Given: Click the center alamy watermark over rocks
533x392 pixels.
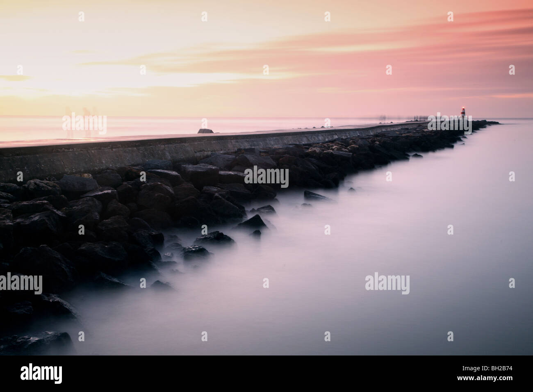Looking at the screenshot, I should 266,177.
